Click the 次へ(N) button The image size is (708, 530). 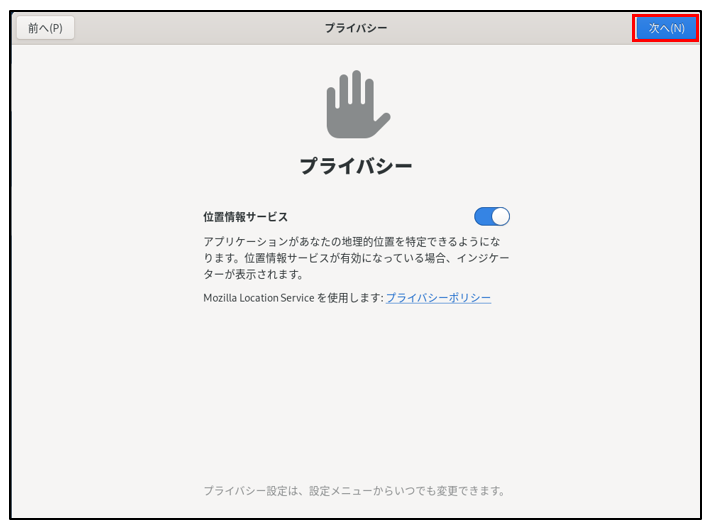(666, 28)
